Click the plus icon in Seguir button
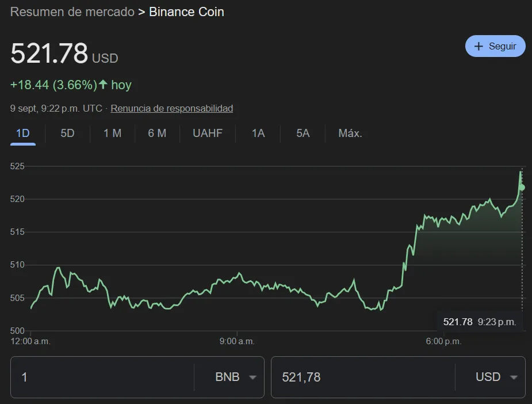The width and height of the screenshot is (532, 404). 479,46
